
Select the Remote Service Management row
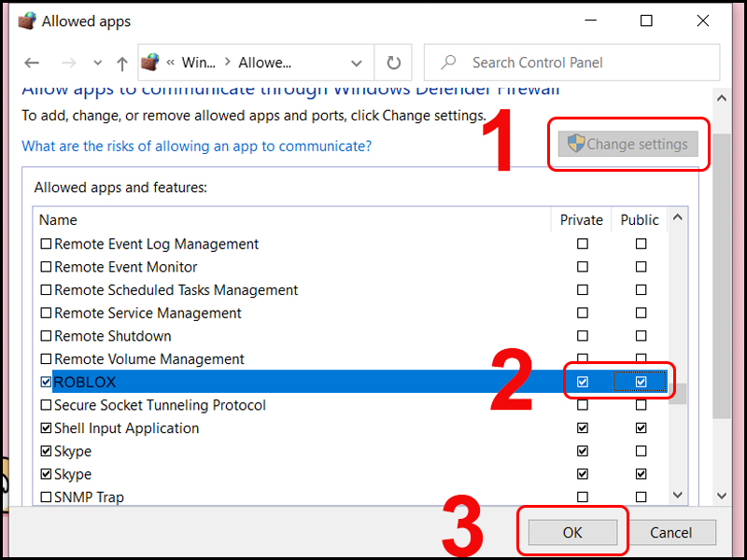pos(350,313)
